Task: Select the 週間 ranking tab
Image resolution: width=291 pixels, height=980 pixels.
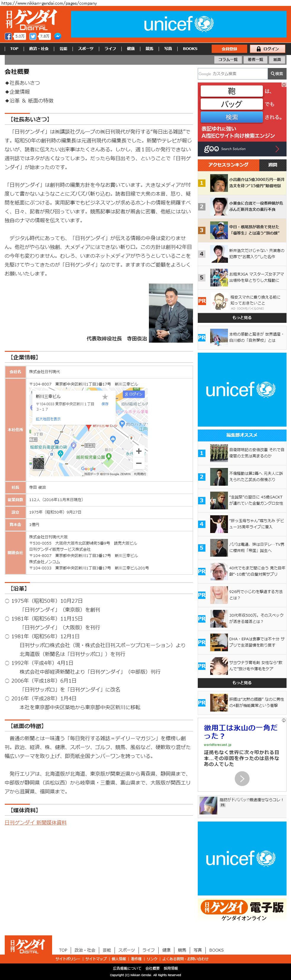Action: tap(273, 165)
